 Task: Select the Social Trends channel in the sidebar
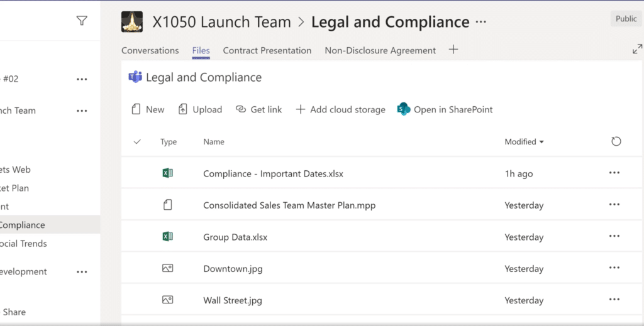click(23, 244)
